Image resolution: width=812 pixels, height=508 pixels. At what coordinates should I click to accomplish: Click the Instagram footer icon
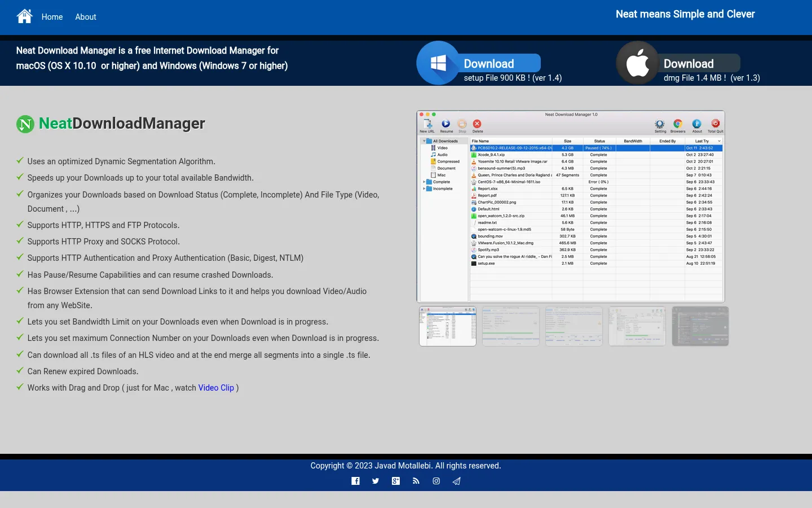pos(436,481)
